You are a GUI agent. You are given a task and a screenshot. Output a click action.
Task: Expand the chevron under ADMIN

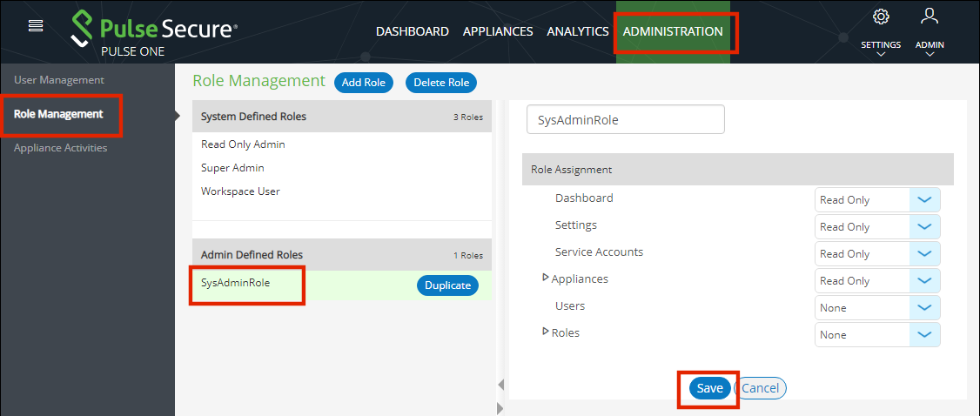pos(930,54)
